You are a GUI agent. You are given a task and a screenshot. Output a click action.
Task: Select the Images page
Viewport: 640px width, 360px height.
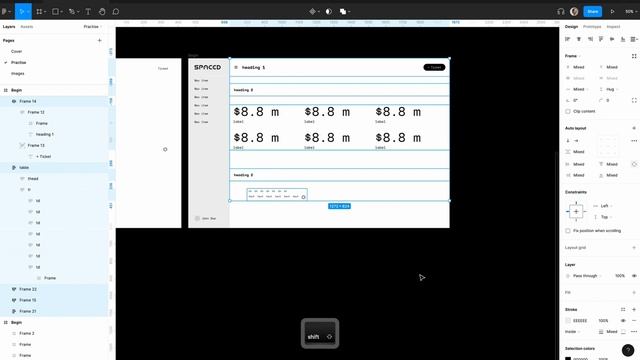(x=18, y=73)
